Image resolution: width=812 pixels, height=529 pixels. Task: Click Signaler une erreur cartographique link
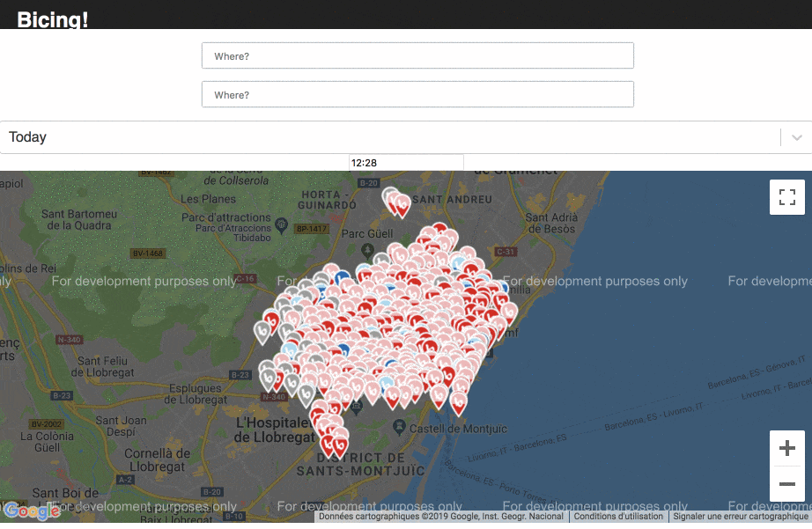[x=740, y=516]
